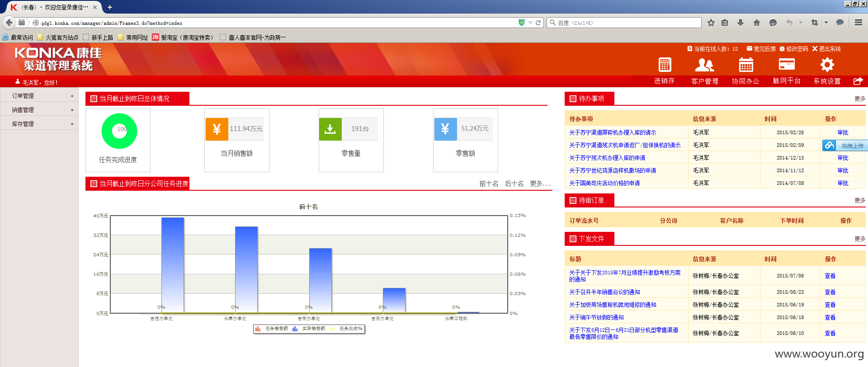Screen dimensions: 868x367
Task: Click the blue yen 零售额 icon
Action: pos(445,129)
